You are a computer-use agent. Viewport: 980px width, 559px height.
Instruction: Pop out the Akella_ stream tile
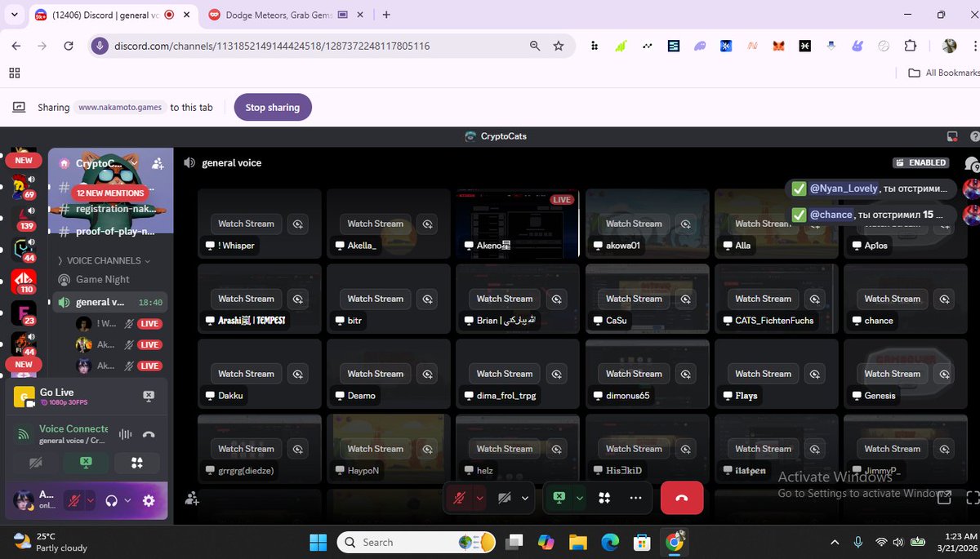(428, 224)
